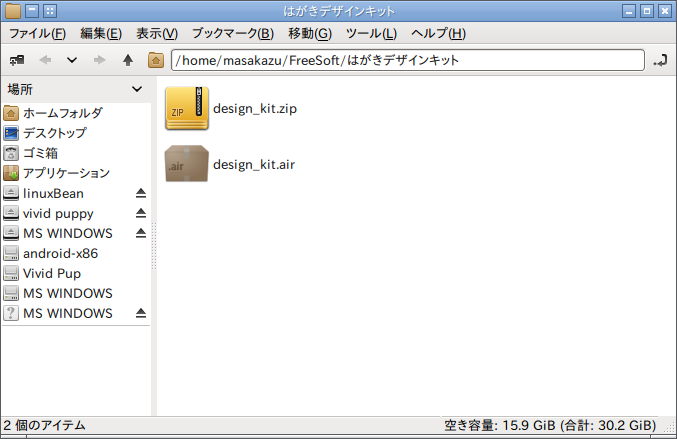Open the 移動(G) menu
Screen dimensions: 677x439
310,33
